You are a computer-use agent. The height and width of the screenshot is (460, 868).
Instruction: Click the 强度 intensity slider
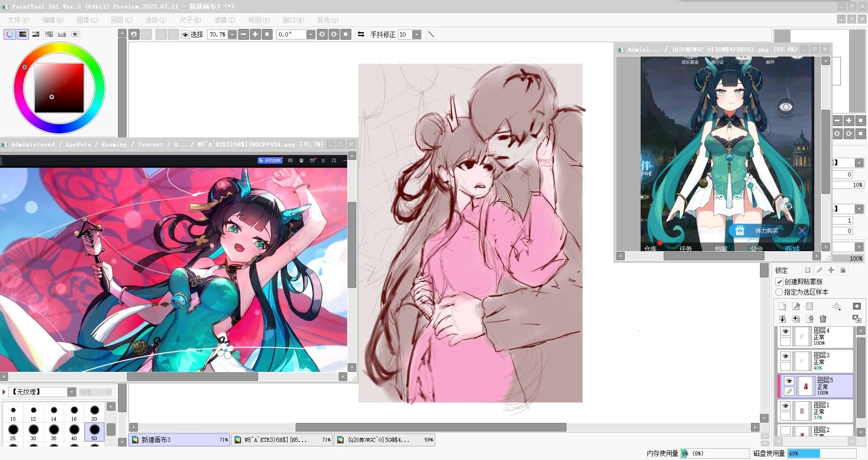click(96, 392)
